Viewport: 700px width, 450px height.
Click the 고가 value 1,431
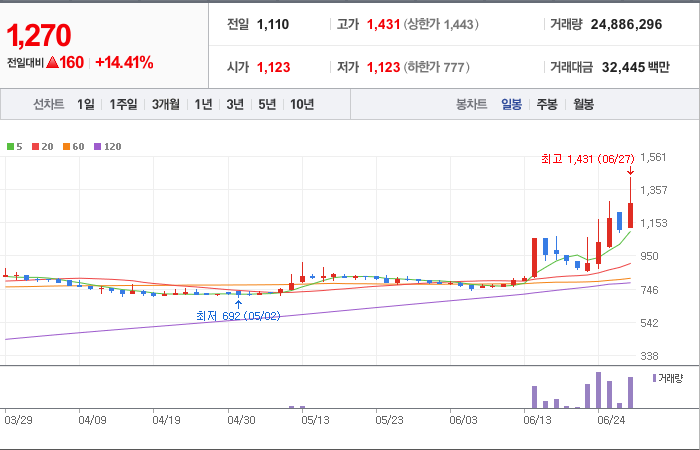[x=383, y=24]
